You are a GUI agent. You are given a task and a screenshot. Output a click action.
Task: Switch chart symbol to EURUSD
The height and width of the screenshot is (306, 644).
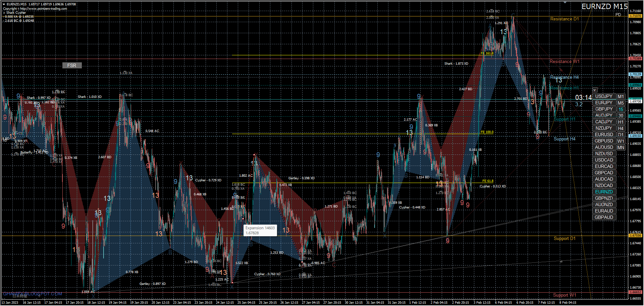pos(604,135)
